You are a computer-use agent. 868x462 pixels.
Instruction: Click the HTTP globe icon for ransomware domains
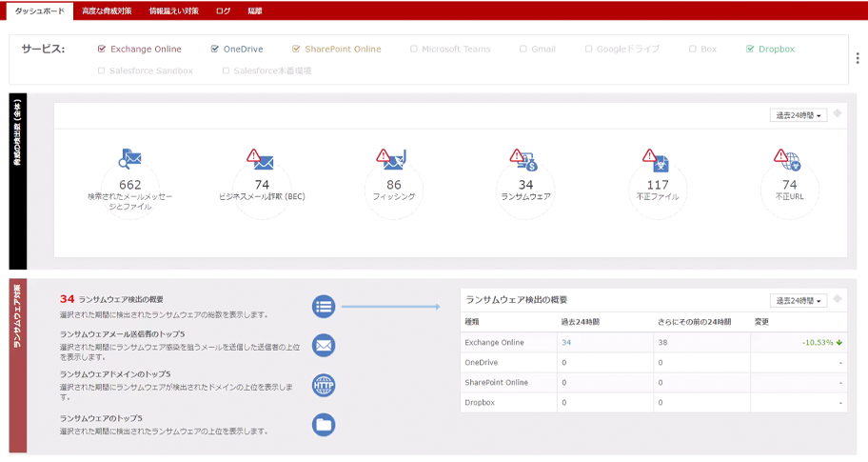(324, 385)
